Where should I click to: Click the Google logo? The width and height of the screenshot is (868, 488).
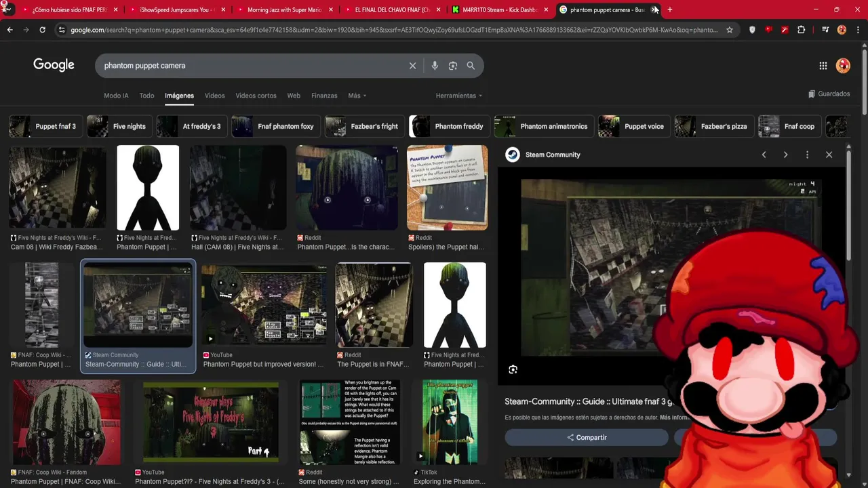click(54, 65)
